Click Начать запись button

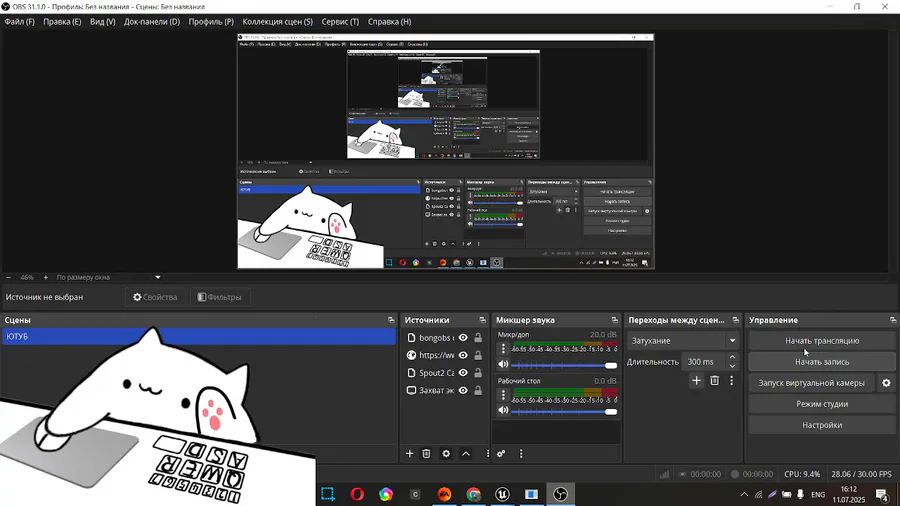coord(822,362)
